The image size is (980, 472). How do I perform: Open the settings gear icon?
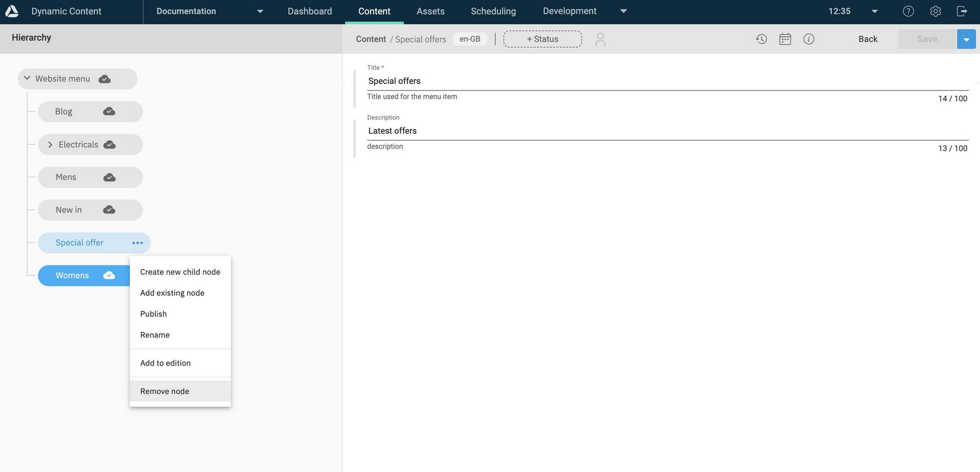pos(935,10)
